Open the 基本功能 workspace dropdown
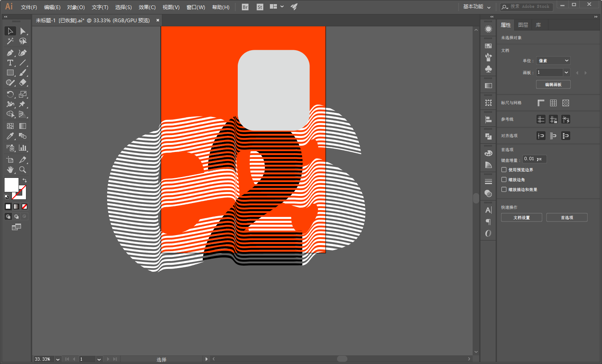Screen dimensions: 602x364 point(477,7)
